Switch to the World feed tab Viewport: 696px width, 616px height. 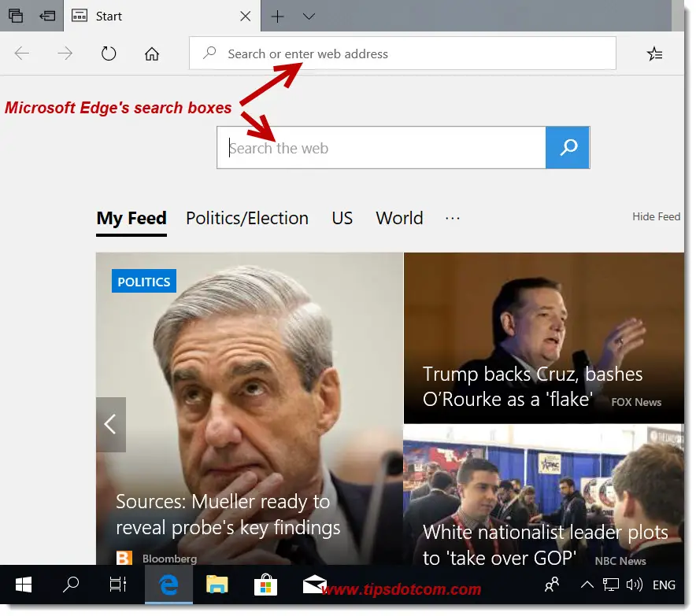pos(399,218)
